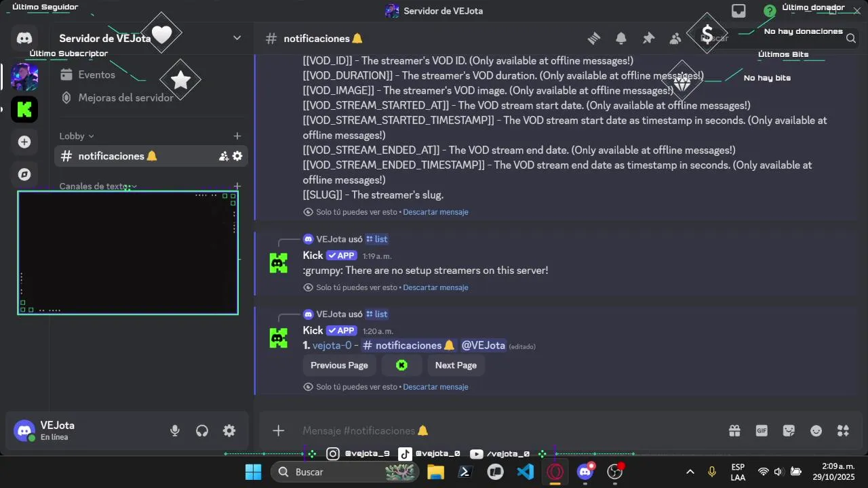Click Kick bot avatar on 1:19 a.m. message
The width and height of the screenshot is (868, 488).
point(278,263)
